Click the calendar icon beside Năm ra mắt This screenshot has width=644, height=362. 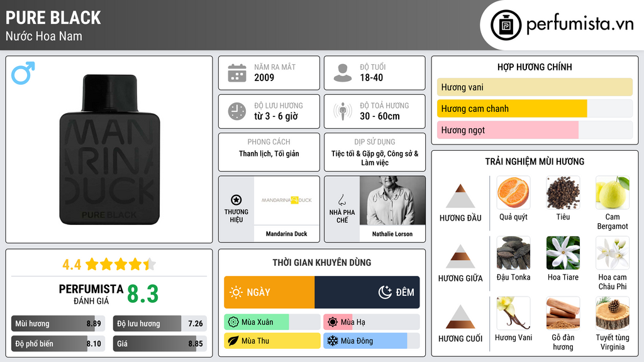237,73
